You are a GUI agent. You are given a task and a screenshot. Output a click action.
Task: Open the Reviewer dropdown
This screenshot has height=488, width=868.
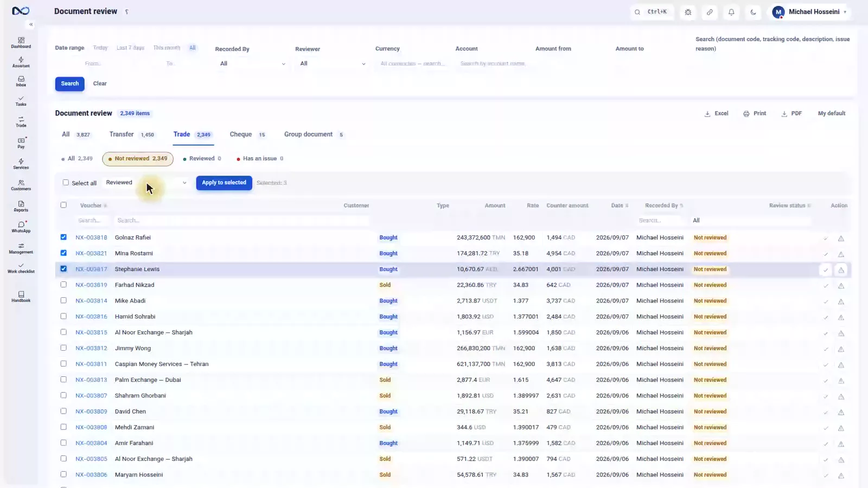click(332, 63)
